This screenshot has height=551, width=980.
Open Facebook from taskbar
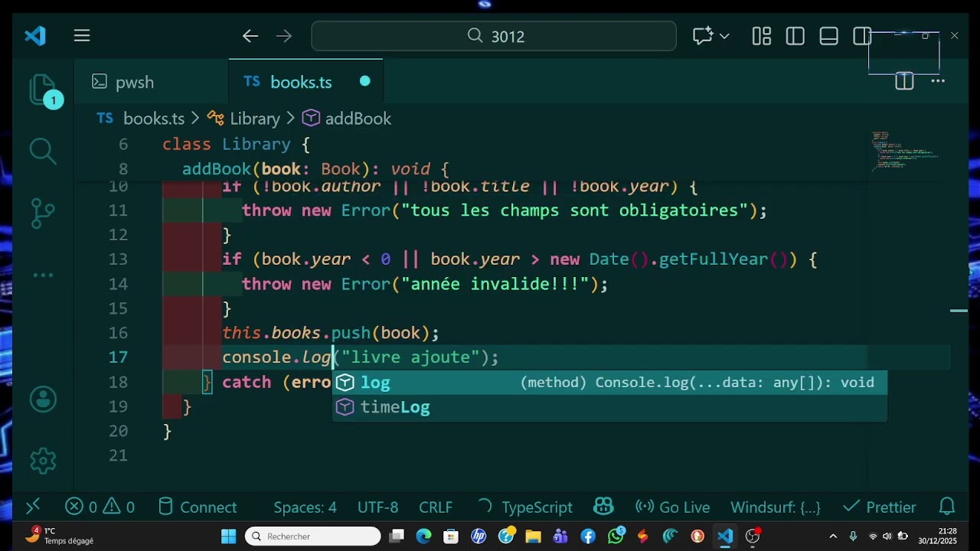588,536
